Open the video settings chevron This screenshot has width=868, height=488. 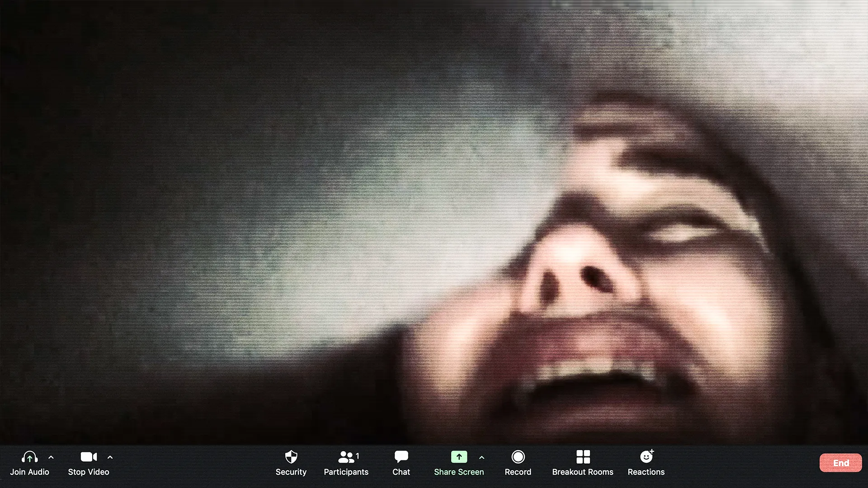(110, 457)
